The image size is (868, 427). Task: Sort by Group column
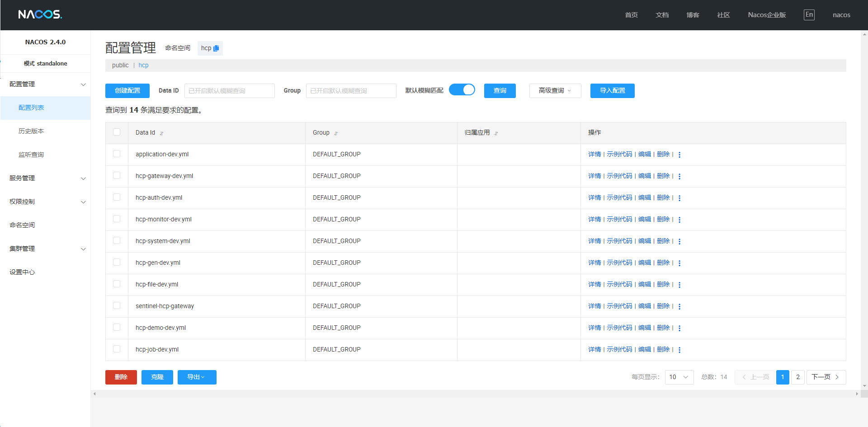click(x=336, y=133)
